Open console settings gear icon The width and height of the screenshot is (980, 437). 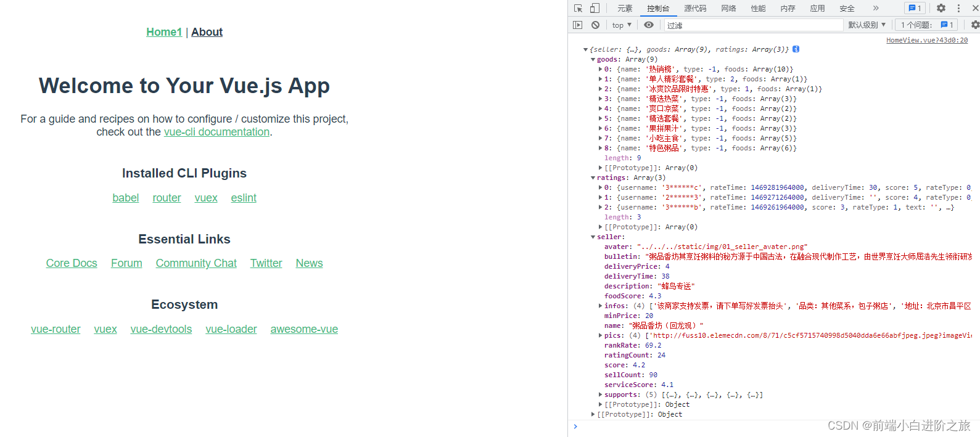point(975,25)
